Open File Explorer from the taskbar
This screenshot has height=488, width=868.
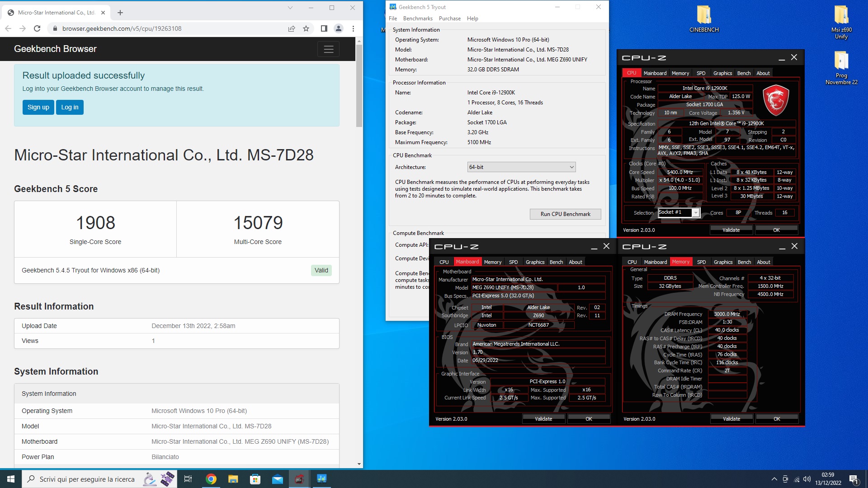[233, 479]
